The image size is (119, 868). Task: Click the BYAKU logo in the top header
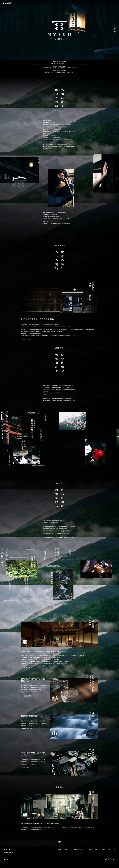(7, 3)
